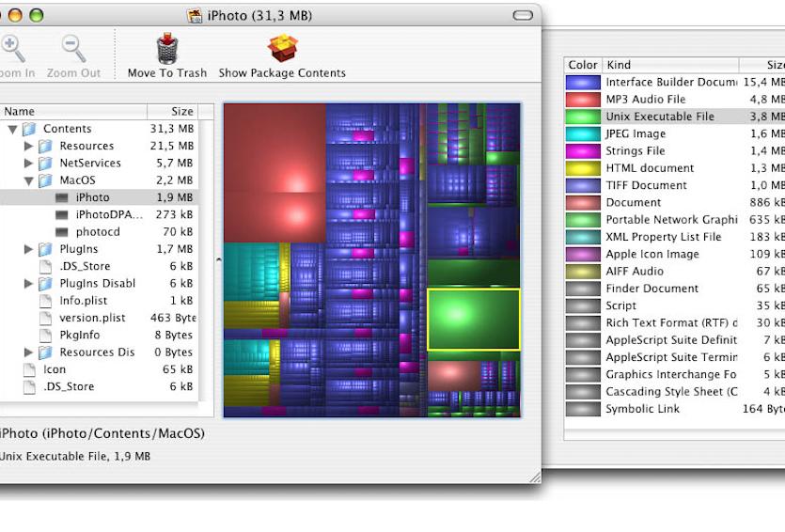The width and height of the screenshot is (785, 532).
Task: Click the Strings File magenta swatch
Action: click(x=583, y=150)
